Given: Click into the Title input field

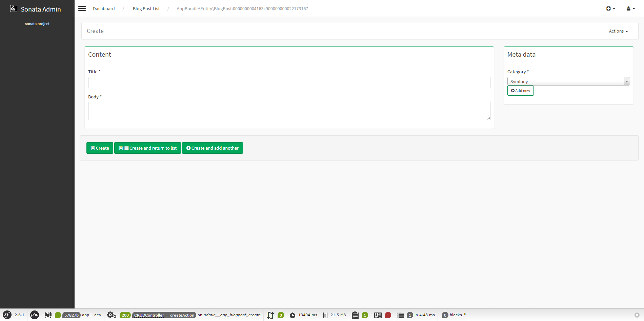Looking at the screenshot, I should 289,82.
